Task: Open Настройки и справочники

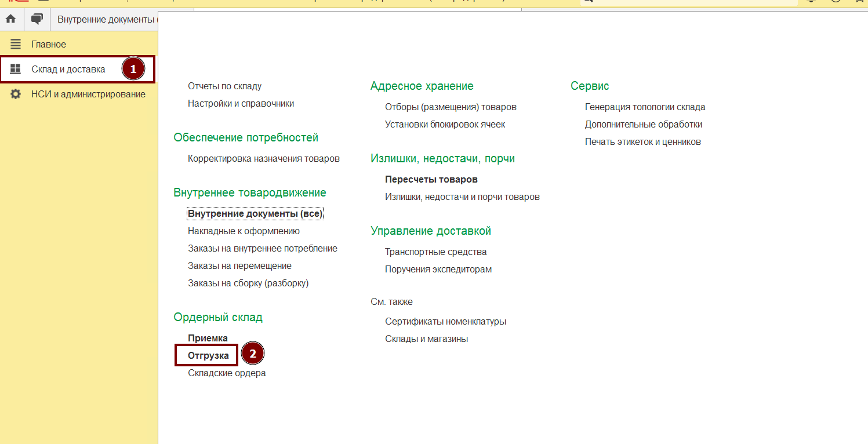Action: (x=241, y=104)
